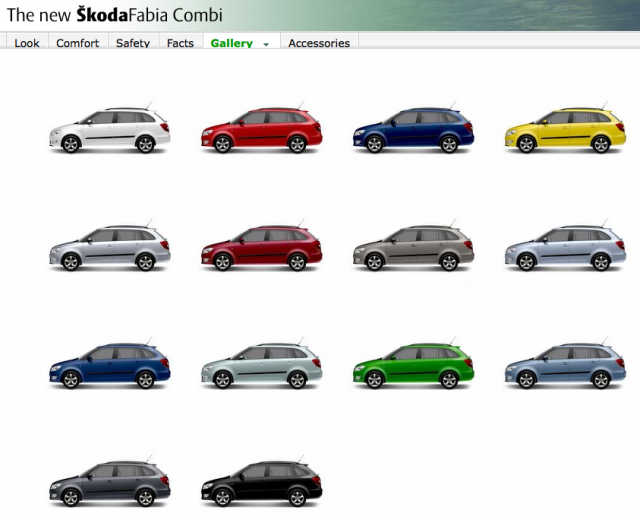The width and height of the screenshot is (640, 520).
Task: Go to the Facts tab
Action: (180, 42)
